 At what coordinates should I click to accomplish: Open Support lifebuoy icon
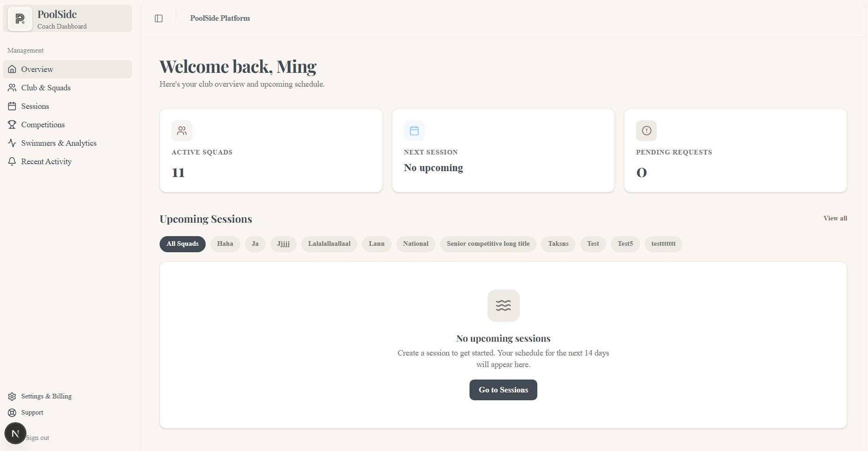[x=12, y=413]
